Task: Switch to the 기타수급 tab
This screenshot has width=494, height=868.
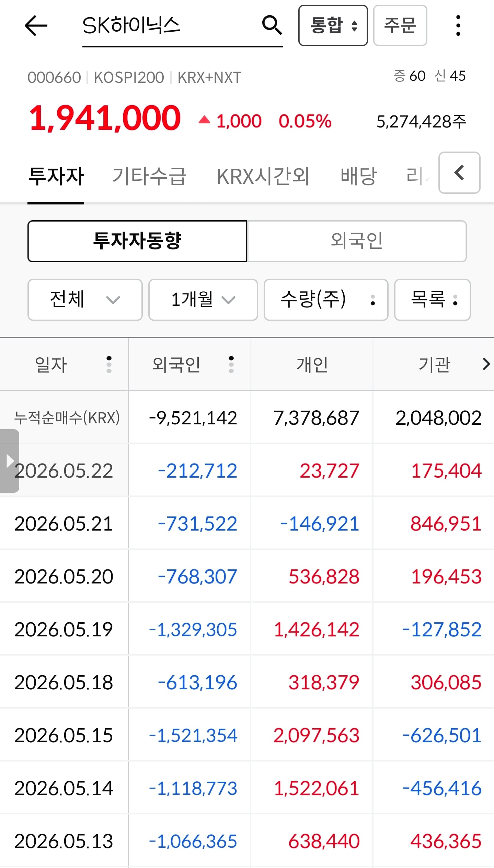Action: point(149,176)
